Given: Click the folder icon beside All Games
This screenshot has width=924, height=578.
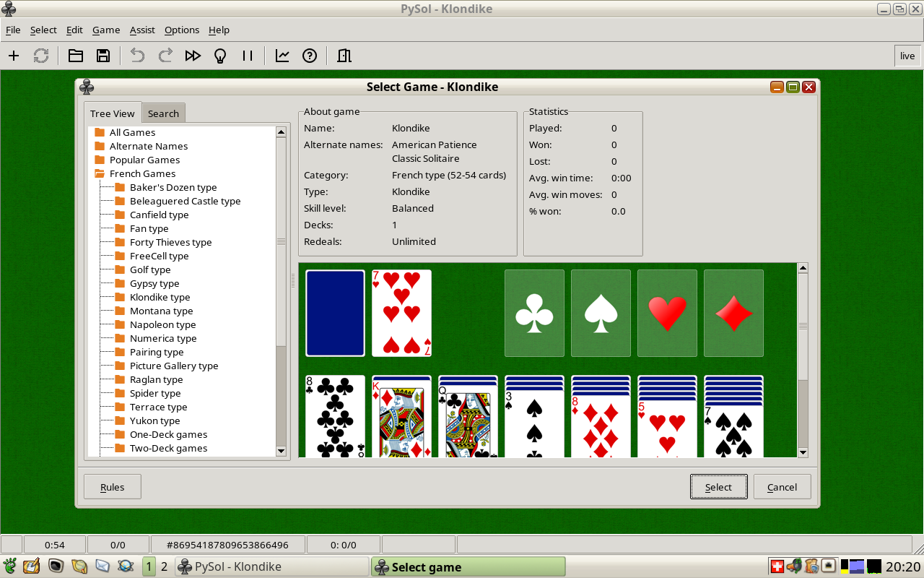Looking at the screenshot, I should [100, 132].
